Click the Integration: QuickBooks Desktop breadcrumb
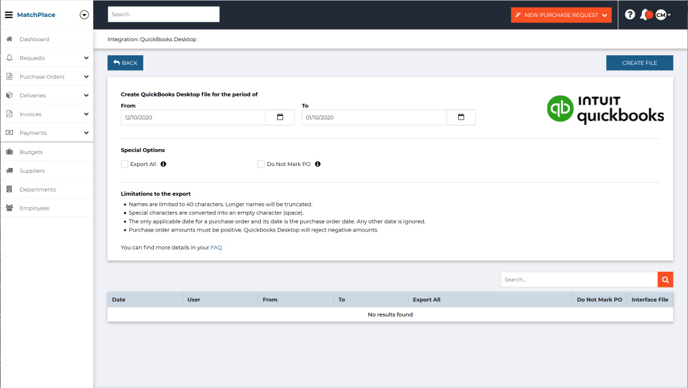Viewport: 688px width, 388px height. point(152,39)
